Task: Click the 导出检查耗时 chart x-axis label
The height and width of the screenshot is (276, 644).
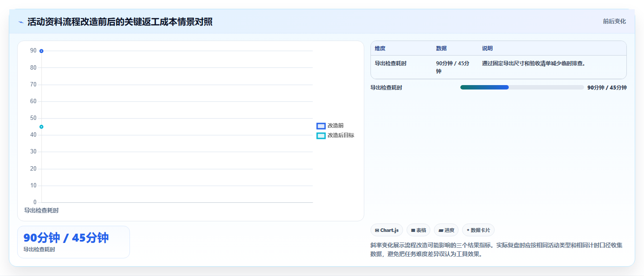Action: pyautogui.click(x=41, y=211)
